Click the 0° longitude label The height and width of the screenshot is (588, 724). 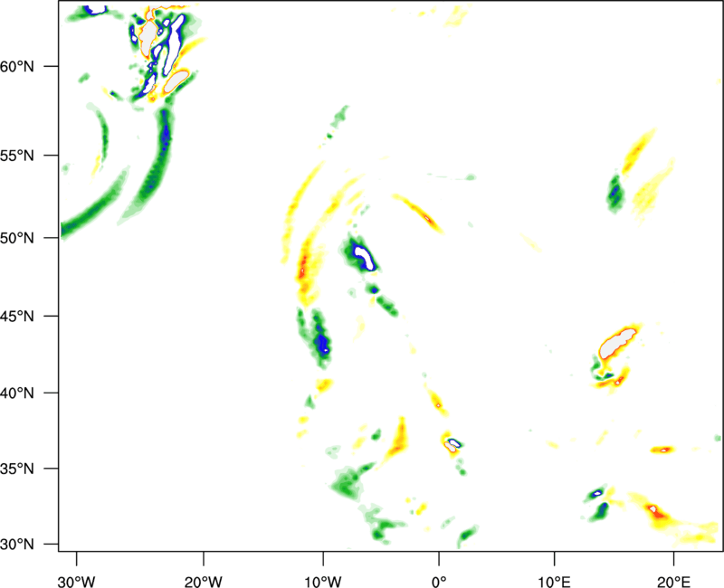click(439, 582)
